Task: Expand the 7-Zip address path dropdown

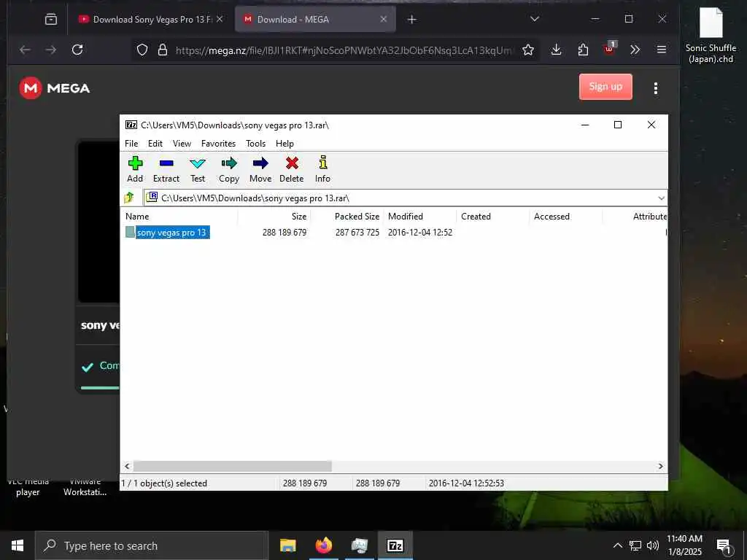Action: tap(661, 198)
